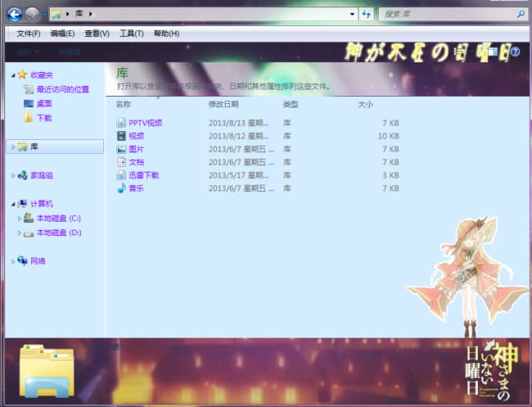Click the 10 KB size in the 视频 row

389,136
